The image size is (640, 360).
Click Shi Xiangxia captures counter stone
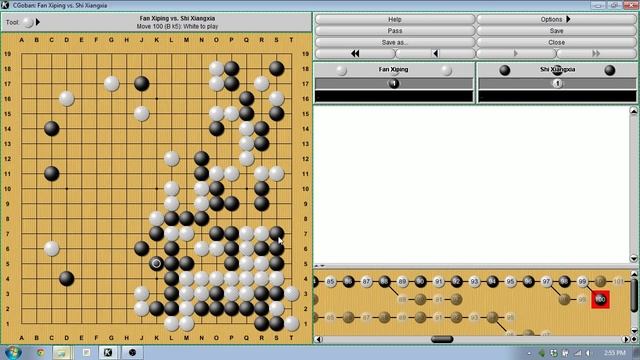557,84
